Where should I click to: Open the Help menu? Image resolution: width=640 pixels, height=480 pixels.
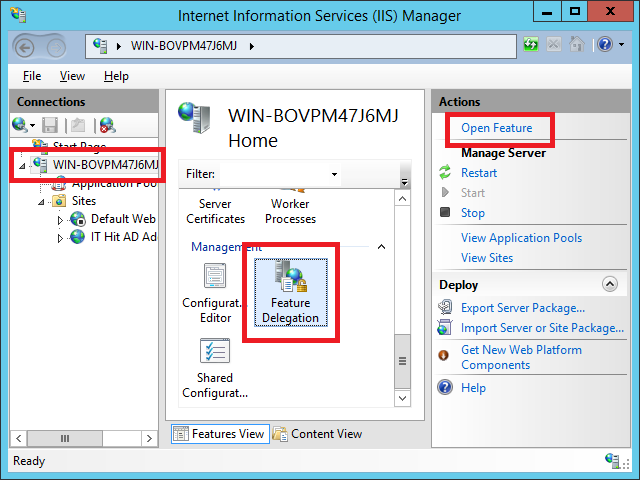(116, 76)
